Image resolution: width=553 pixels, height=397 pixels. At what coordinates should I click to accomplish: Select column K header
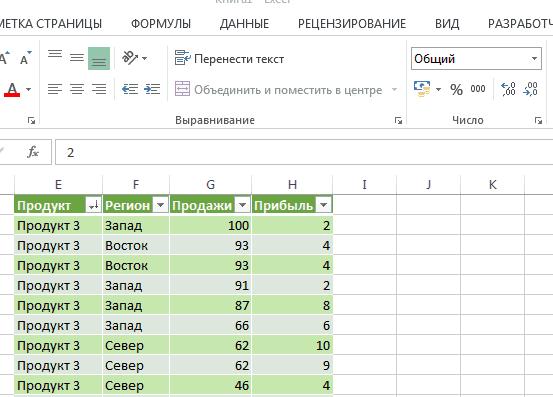point(493,184)
